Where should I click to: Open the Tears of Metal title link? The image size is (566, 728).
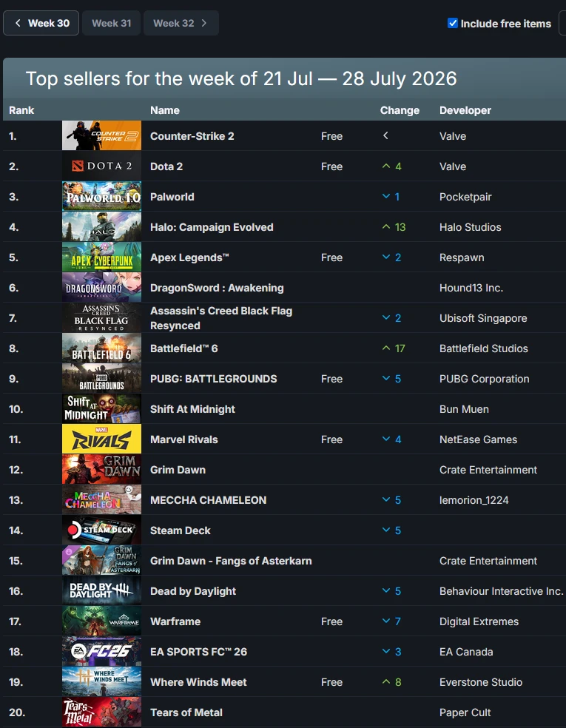[186, 712]
